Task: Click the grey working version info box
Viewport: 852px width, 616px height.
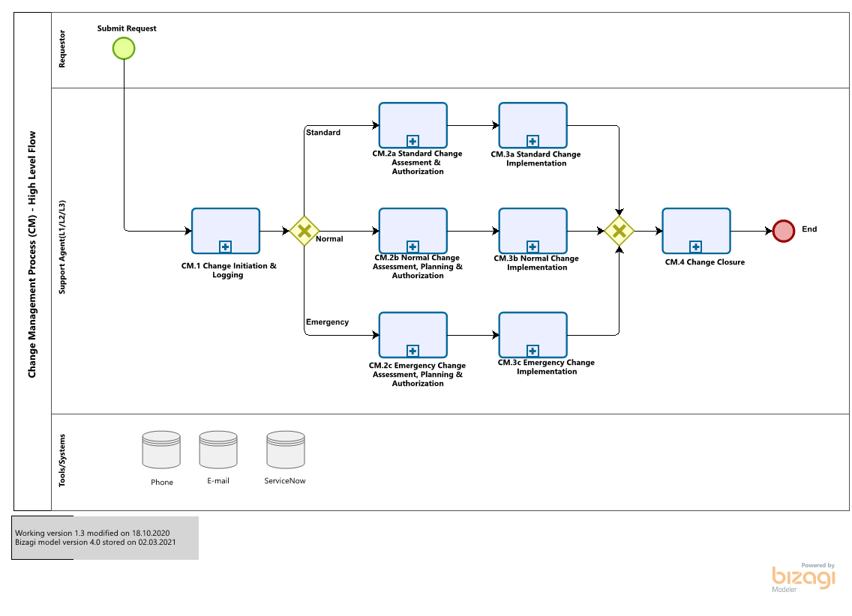Action: click(x=106, y=537)
